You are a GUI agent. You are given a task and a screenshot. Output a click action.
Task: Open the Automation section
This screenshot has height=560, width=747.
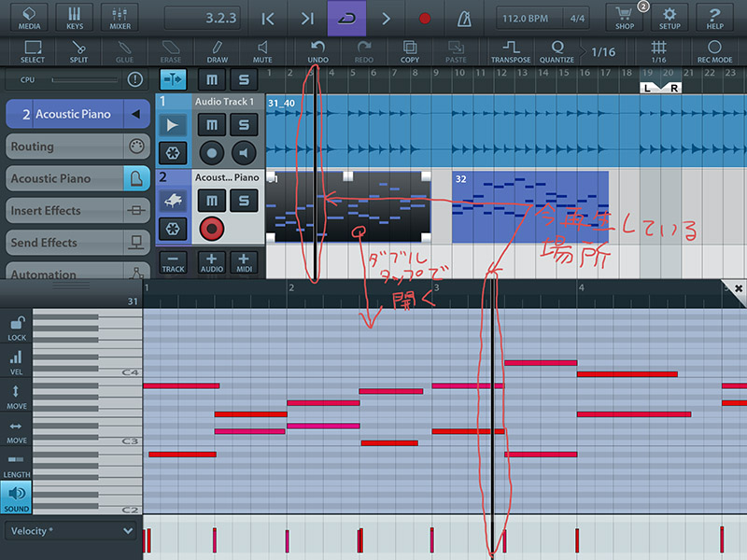[x=78, y=272]
